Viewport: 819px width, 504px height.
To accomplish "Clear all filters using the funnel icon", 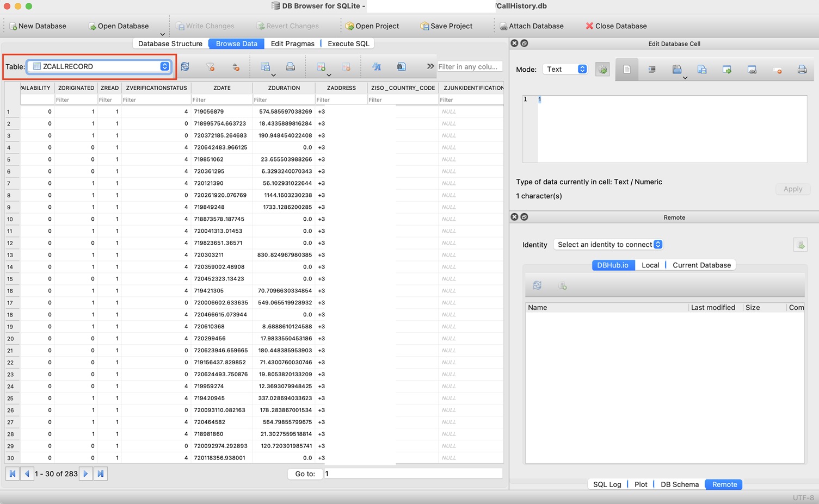I will (210, 66).
